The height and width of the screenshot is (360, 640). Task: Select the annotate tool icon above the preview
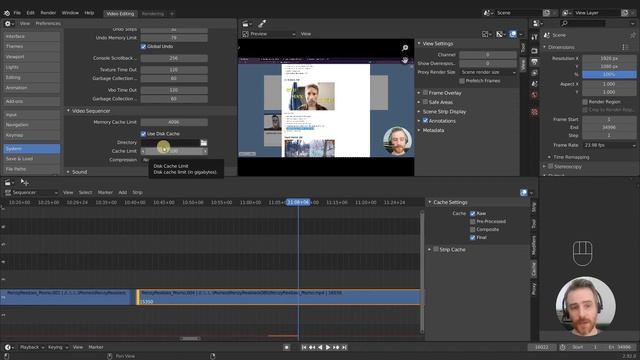pos(262,24)
